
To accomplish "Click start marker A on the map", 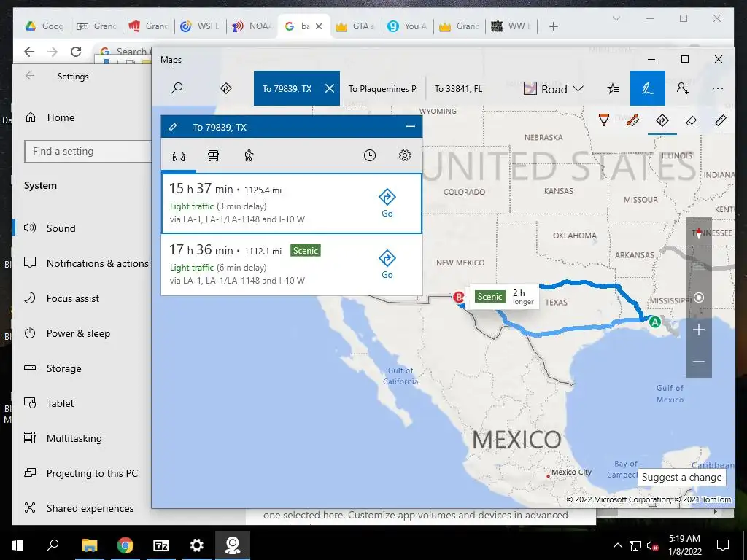I will 655,322.
